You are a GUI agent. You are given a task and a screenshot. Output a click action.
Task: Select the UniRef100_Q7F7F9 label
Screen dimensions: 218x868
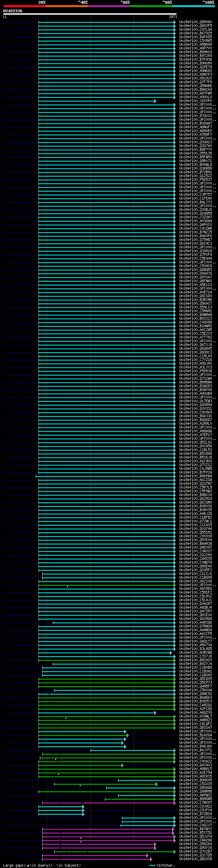click(x=196, y=82)
